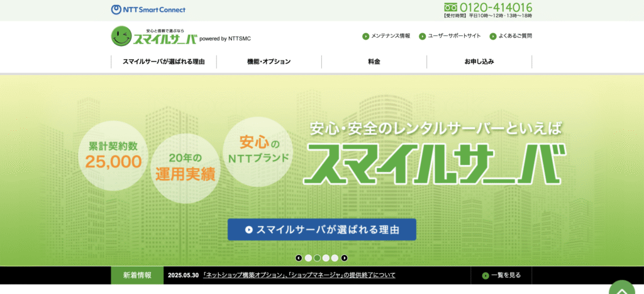
Task: Open 機能・オプション nav menu
Action: (x=269, y=62)
